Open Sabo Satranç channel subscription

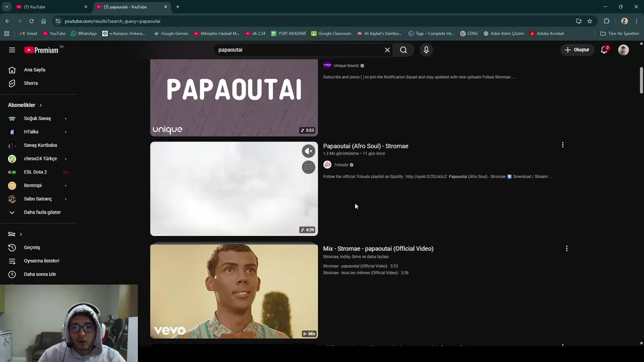coord(39,199)
